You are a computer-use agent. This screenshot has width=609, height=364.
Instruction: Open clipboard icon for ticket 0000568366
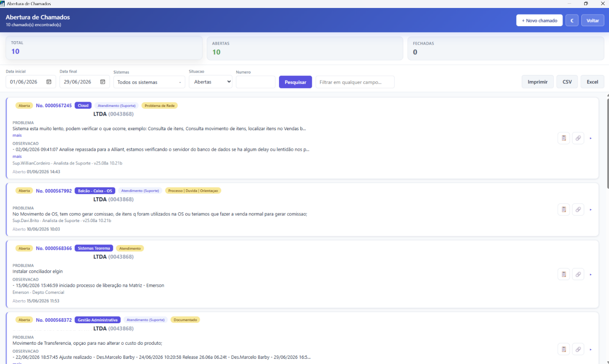[x=564, y=274]
